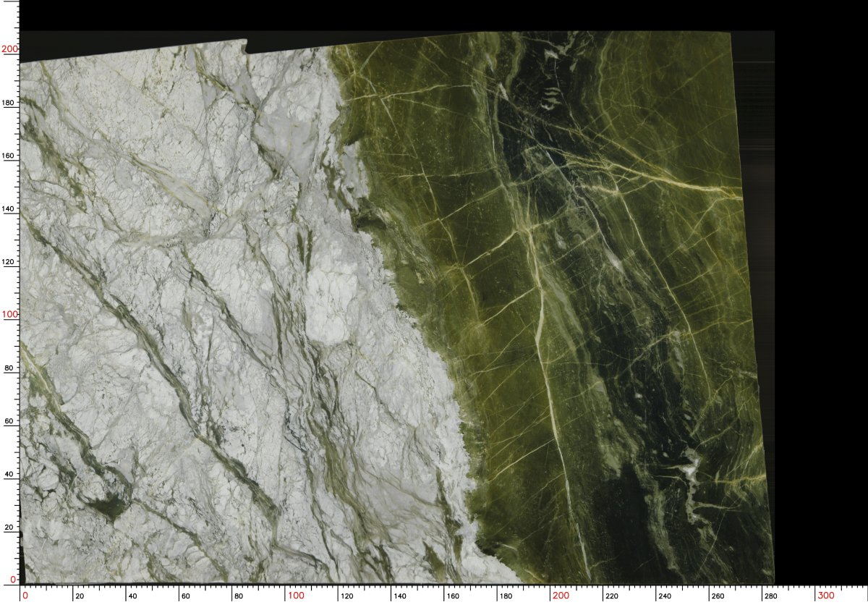Pick the 280 label on the horizontal ruler
The width and height of the screenshot is (868, 605).
click(x=770, y=596)
